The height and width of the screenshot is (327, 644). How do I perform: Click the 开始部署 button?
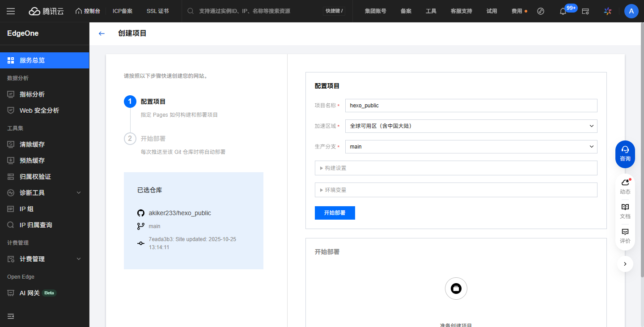[335, 213]
